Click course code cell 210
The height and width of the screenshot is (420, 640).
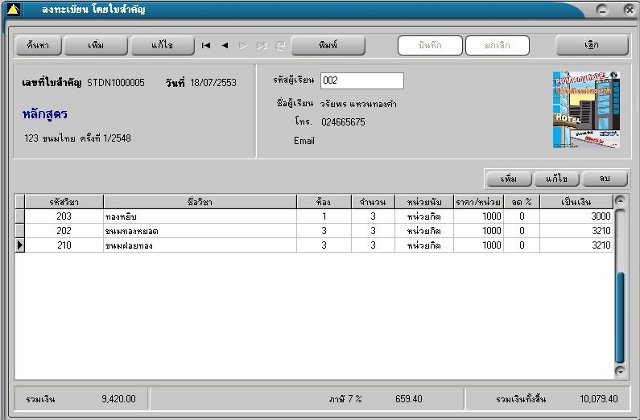[64, 245]
